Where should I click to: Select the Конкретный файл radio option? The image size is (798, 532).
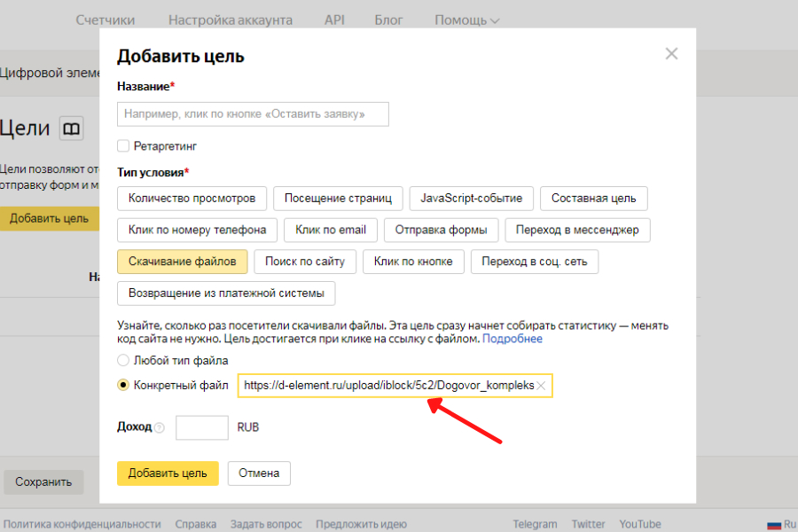(123, 386)
